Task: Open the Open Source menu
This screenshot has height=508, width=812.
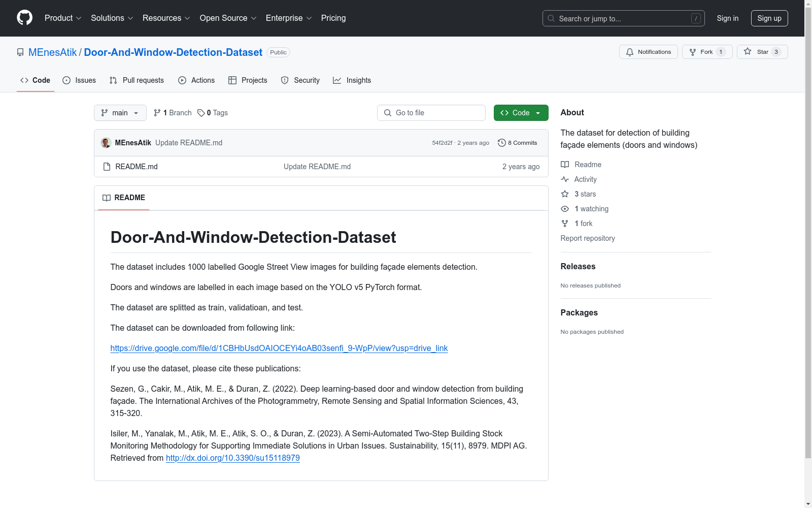Action: point(228,18)
